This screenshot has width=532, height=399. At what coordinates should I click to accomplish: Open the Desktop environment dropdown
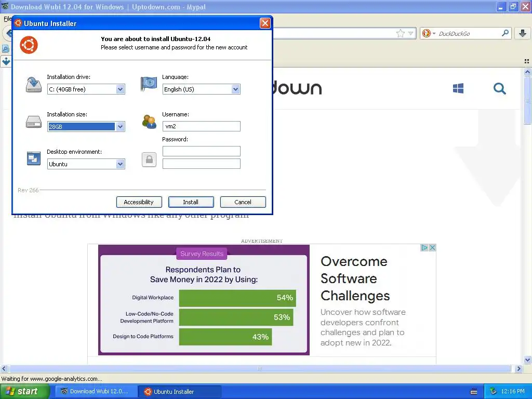(120, 164)
